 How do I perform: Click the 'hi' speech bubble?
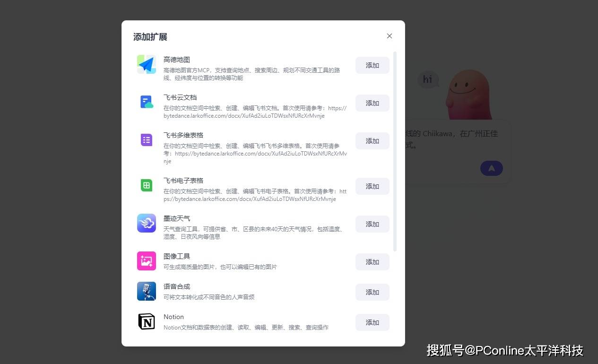tap(428, 79)
